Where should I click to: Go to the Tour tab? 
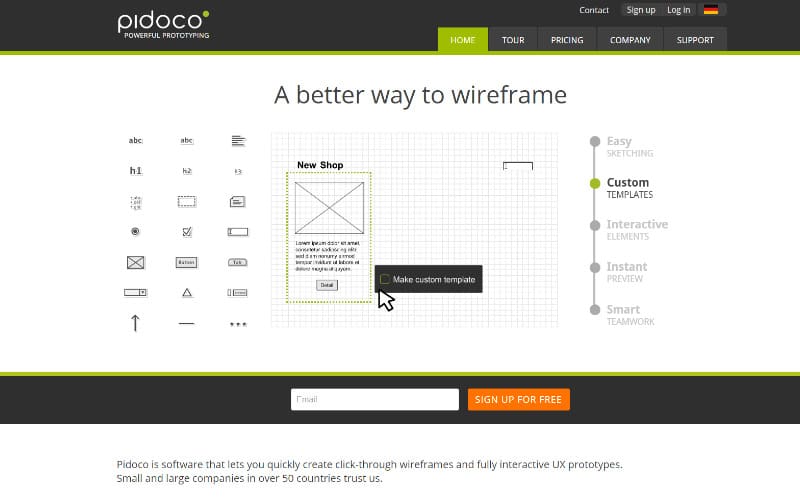tap(513, 40)
